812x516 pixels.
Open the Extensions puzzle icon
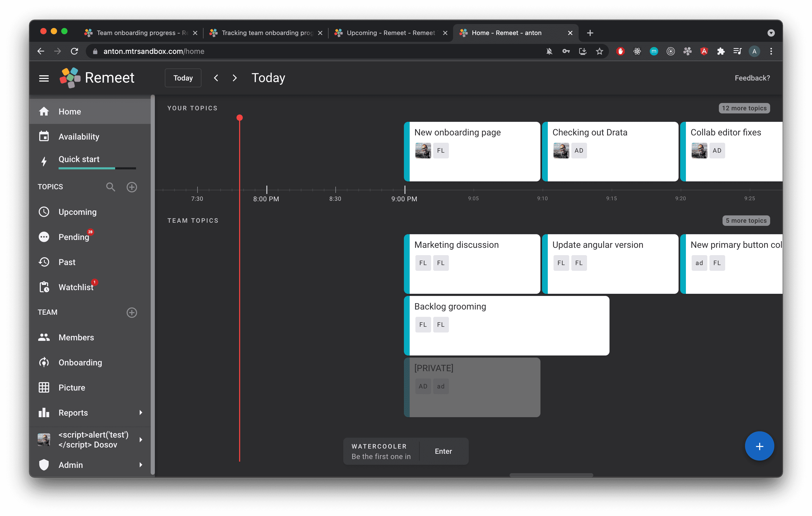point(721,51)
